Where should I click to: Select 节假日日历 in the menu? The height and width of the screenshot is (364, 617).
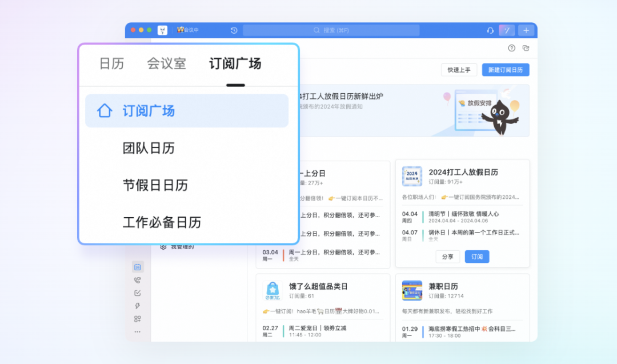point(155,186)
